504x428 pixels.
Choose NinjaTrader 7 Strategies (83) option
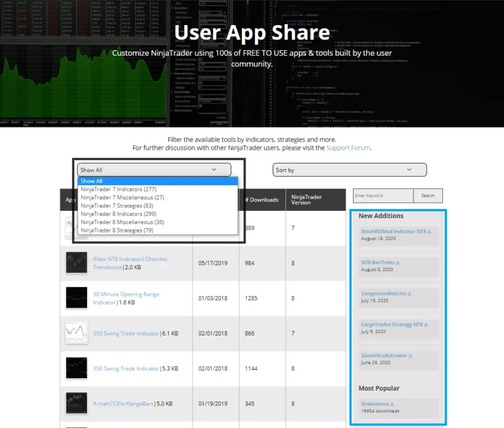click(x=158, y=206)
